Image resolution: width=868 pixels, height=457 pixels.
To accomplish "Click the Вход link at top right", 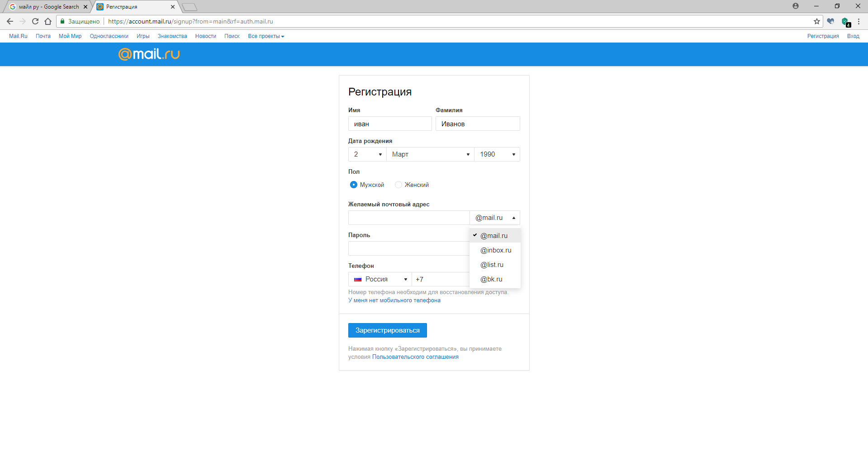I will pyautogui.click(x=853, y=36).
